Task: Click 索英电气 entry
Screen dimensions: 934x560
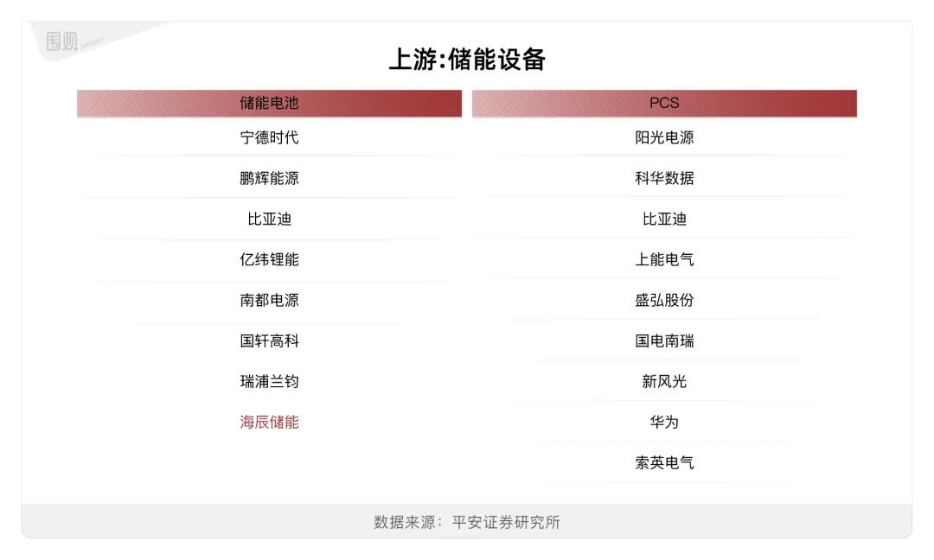Action: (x=664, y=462)
